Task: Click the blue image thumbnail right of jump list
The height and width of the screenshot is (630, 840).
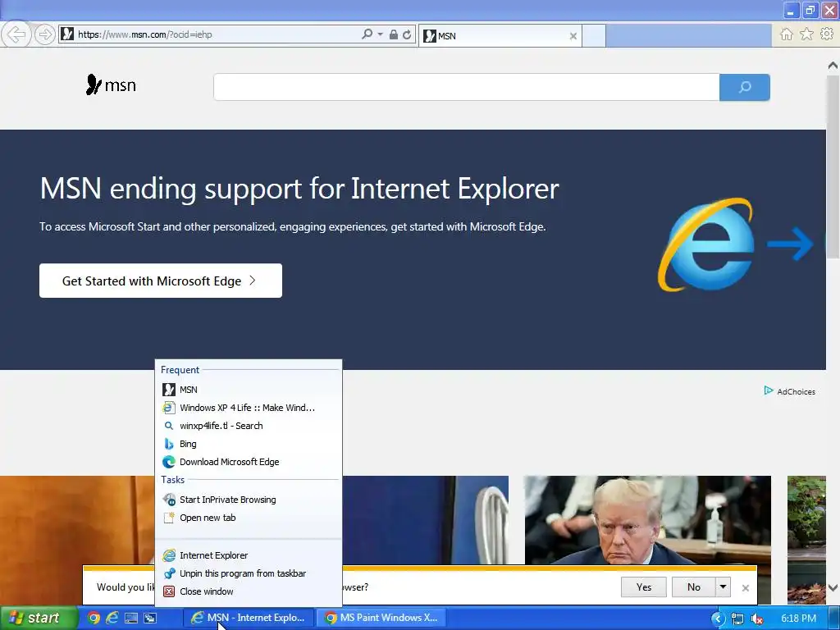Action: tap(426, 520)
